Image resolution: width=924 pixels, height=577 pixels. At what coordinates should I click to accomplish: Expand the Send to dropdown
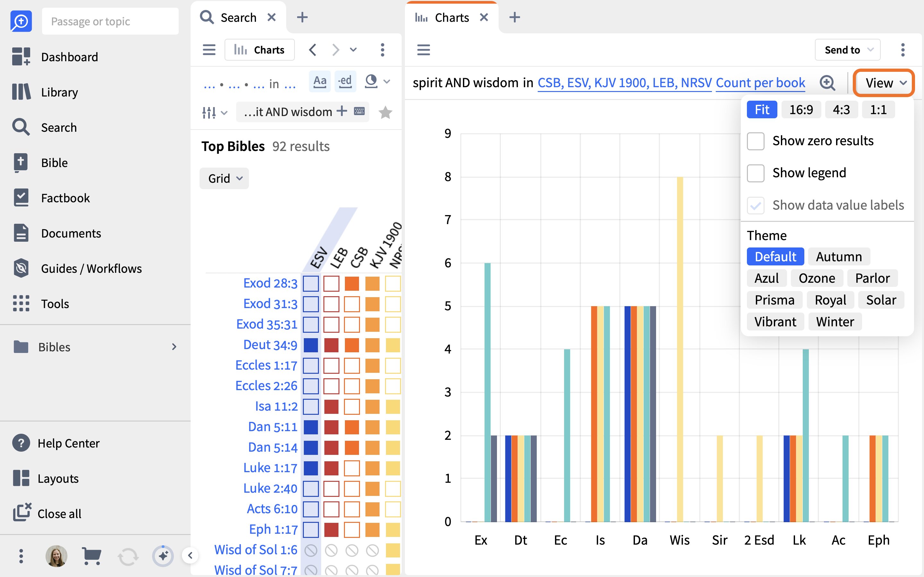848,50
